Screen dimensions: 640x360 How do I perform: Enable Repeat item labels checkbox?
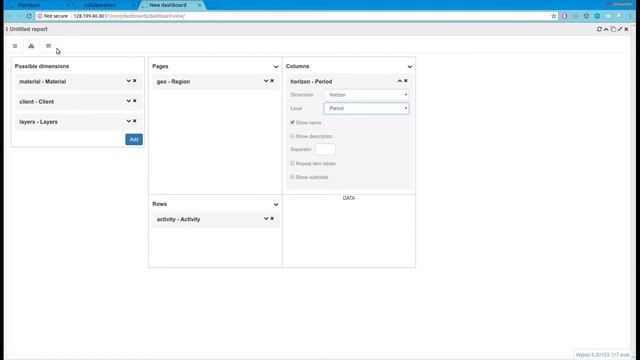[x=292, y=163]
